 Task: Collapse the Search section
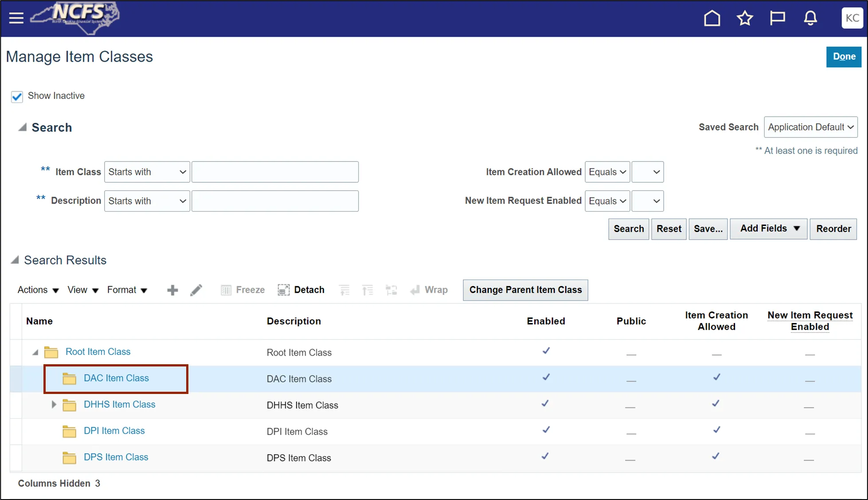pos(22,127)
